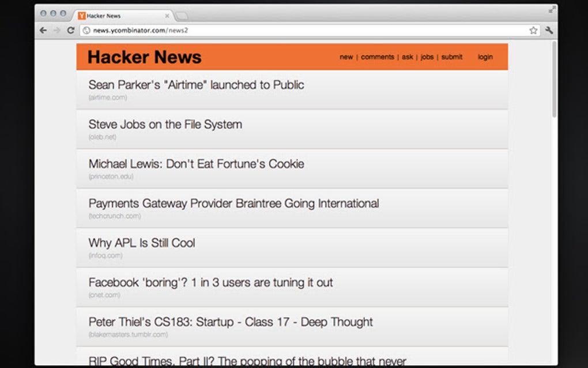Click the browser forward arrow

[56, 31]
